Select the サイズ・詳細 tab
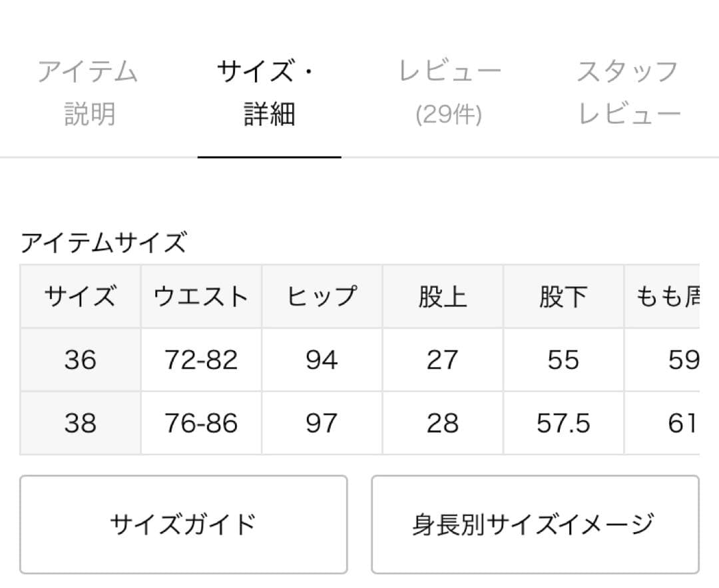The image size is (719, 588). [x=269, y=92]
